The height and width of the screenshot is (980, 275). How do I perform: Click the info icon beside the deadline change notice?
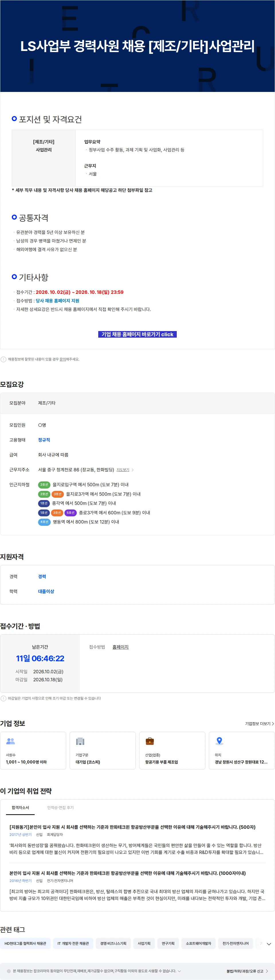3,698
